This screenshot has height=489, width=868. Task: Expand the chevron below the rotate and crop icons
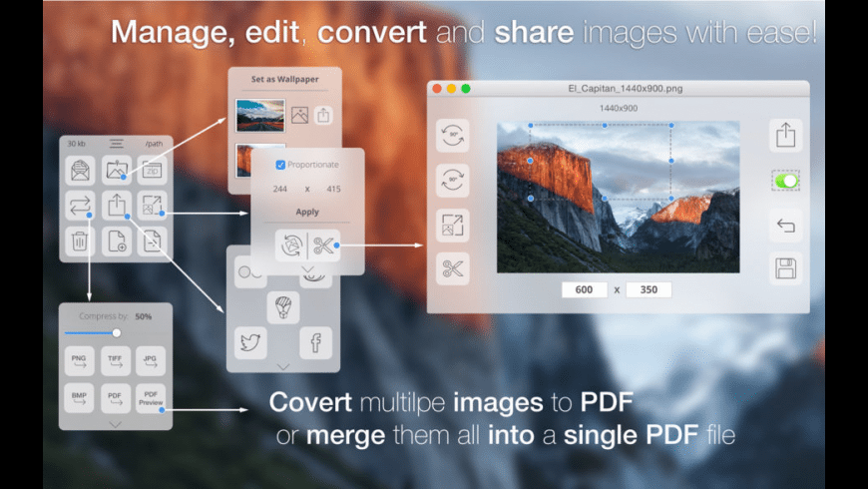click(x=307, y=269)
